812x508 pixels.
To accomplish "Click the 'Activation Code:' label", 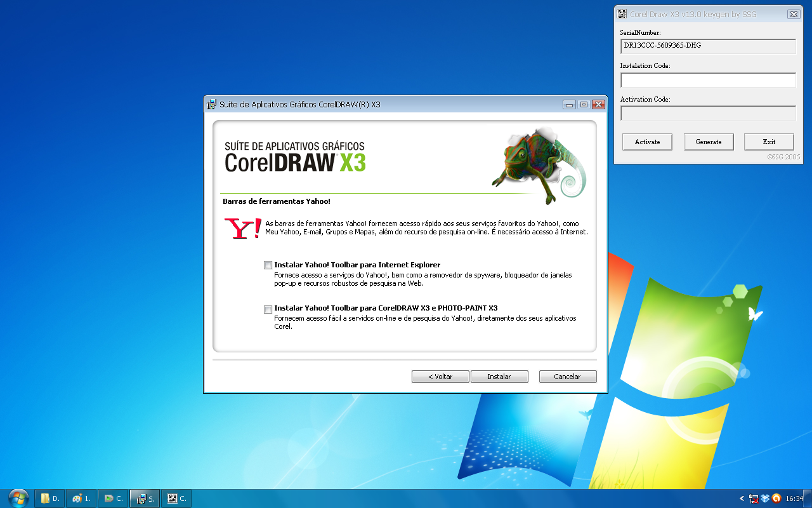I will pyautogui.click(x=645, y=99).
